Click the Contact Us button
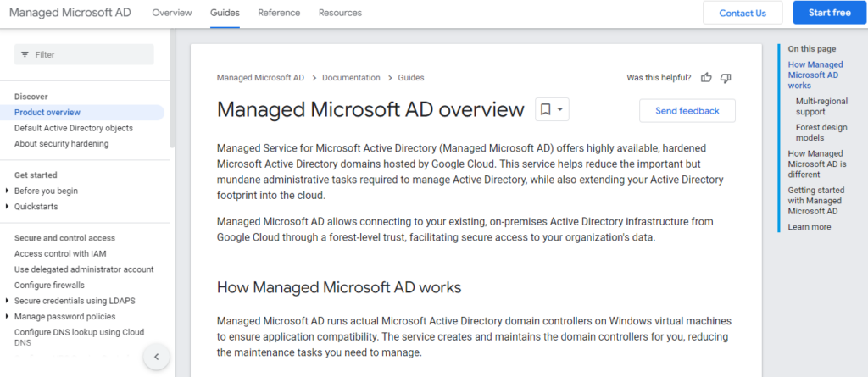 [x=743, y=13]
